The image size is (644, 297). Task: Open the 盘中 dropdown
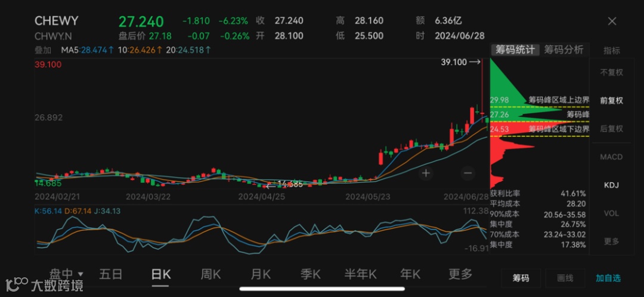pyautogui.click(x=66, y=274)
